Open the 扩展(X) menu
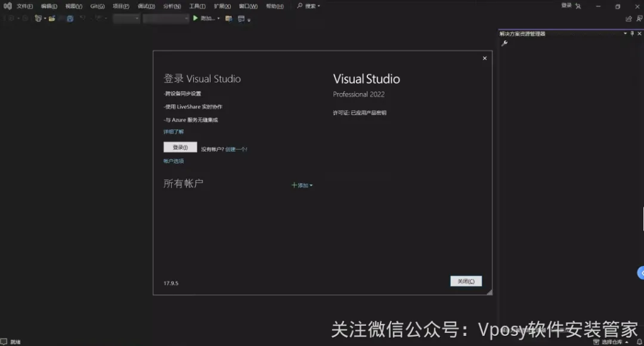Screen dimensions: 644x346 223,6
